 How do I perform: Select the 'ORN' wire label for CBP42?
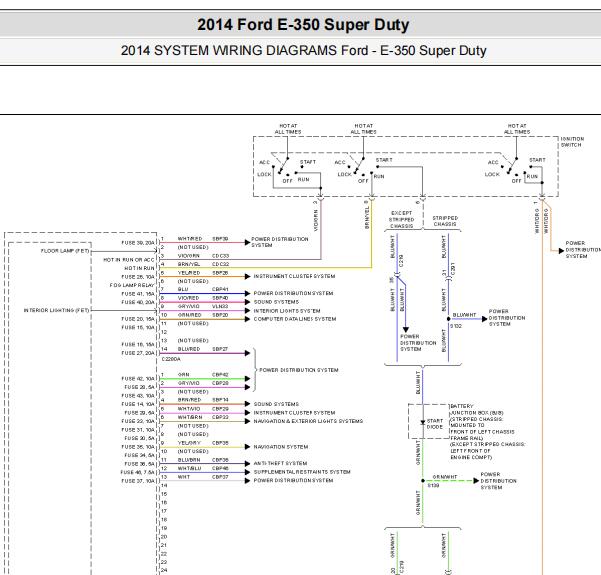click(184, 375)
